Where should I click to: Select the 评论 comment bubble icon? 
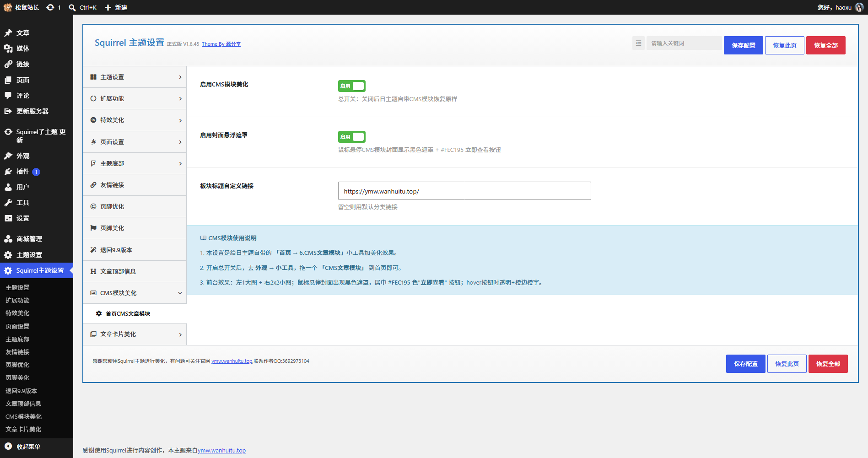[x=8, y=96]
